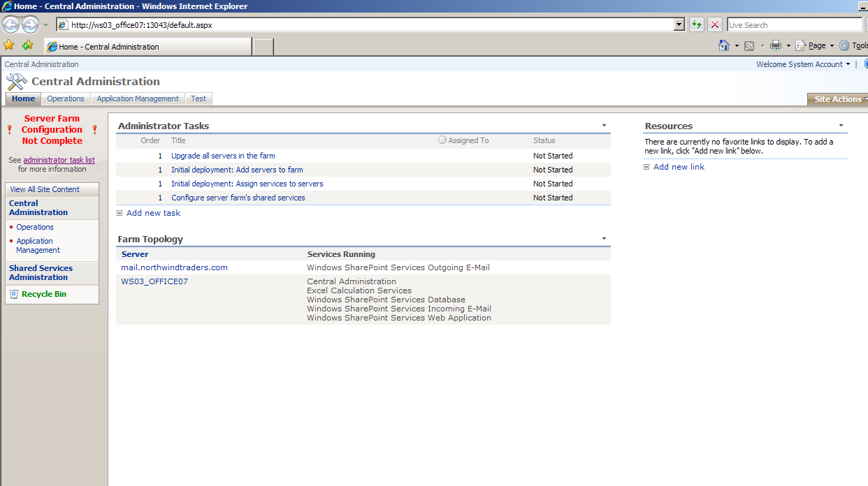The image size is (868, 486).
Task: Stop loading with the red X icon
Action: (x=715, y=24)
